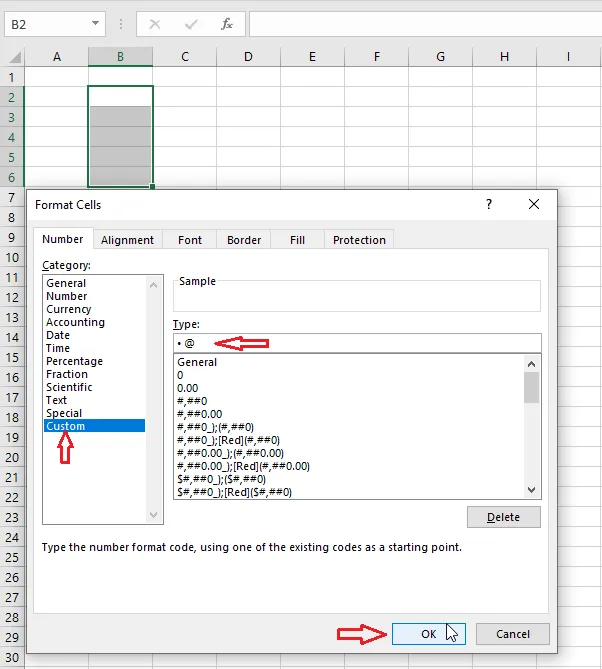Click the formula bar input area
This screenshot has width=602, height=669.
(x=425, y=24)
